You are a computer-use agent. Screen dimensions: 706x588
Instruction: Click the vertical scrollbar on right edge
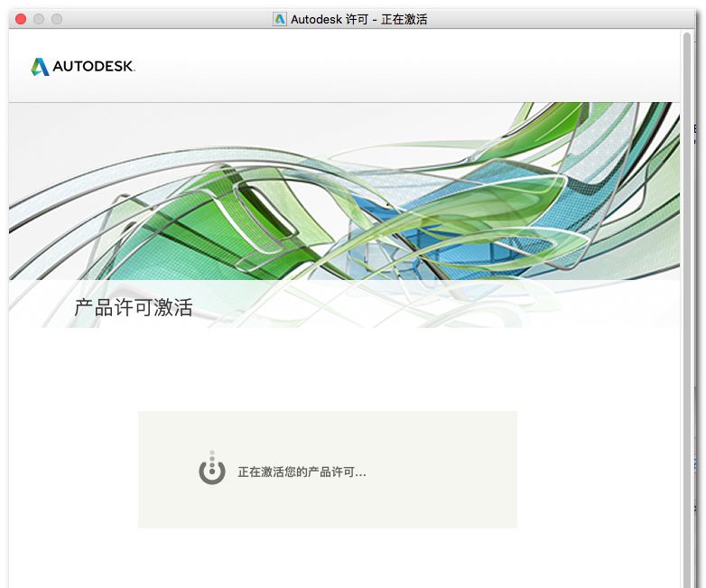687,309
